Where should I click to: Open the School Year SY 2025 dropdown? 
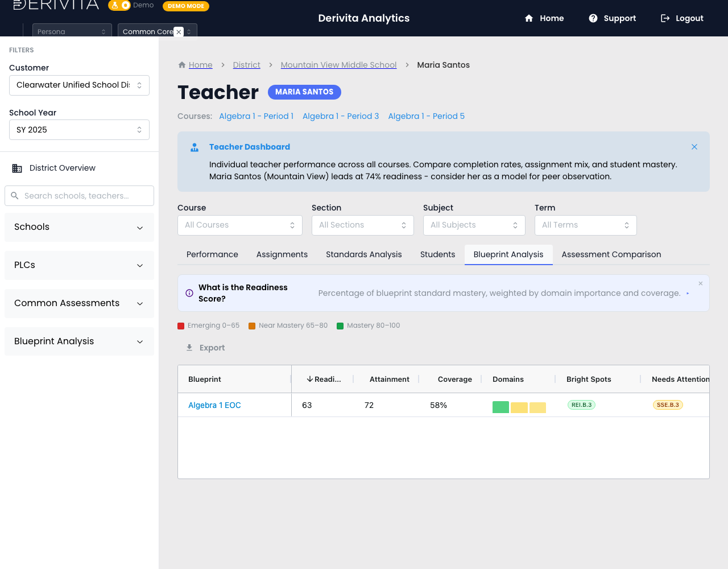click(79, 130)
